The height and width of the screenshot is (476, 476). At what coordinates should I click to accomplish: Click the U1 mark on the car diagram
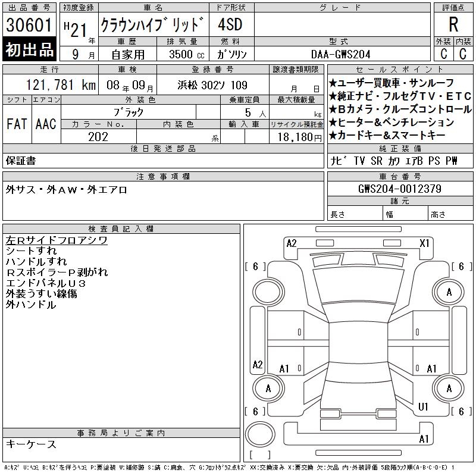pos(423,407)
